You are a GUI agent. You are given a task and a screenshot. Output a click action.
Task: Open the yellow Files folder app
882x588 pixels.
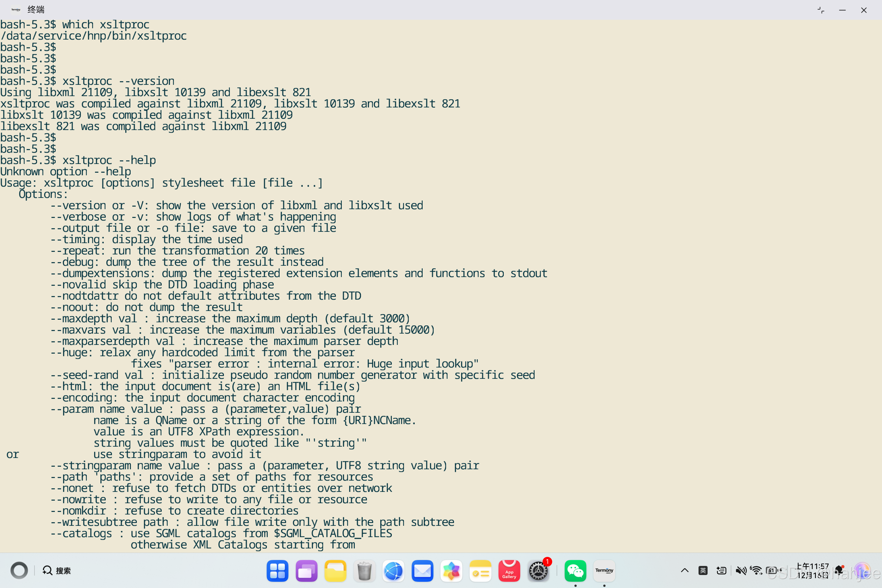coord(335,571)
